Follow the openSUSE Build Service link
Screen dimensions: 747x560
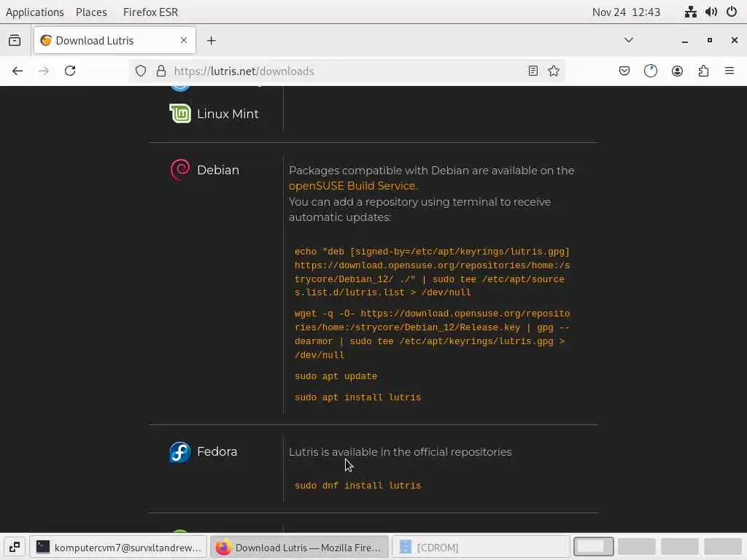coord(353,186)
